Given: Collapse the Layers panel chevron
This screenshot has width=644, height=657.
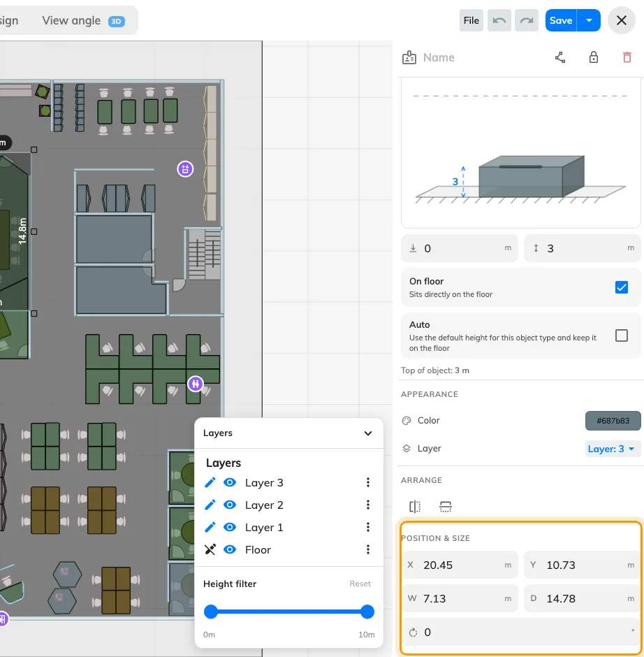Looking at the screenshot, I should point(367,433).
